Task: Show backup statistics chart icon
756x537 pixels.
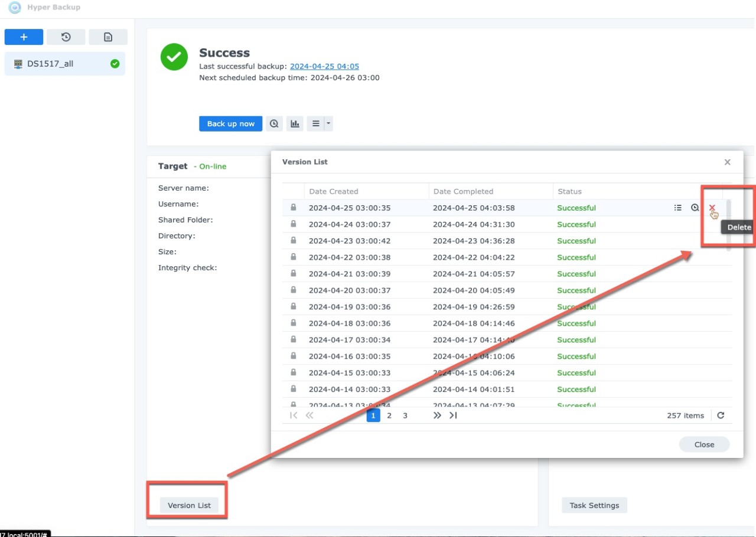Action: coord(294,124)
